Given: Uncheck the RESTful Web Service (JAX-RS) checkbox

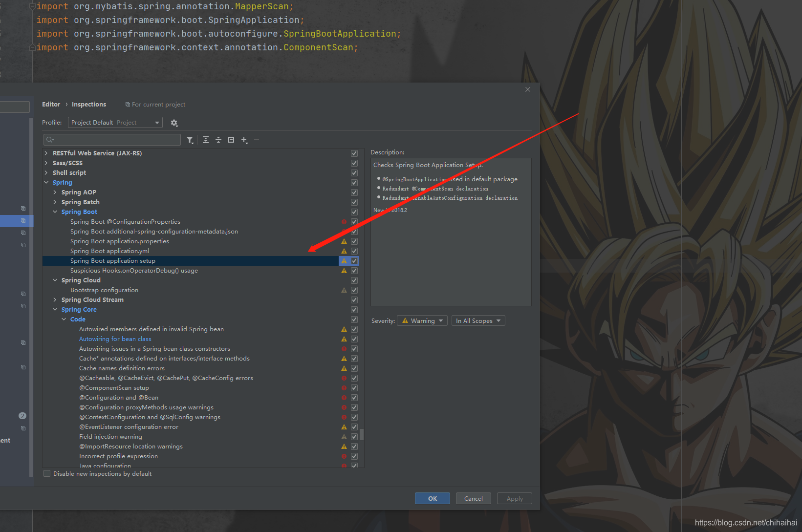Looking at the screenshot, I should point(354,153).
